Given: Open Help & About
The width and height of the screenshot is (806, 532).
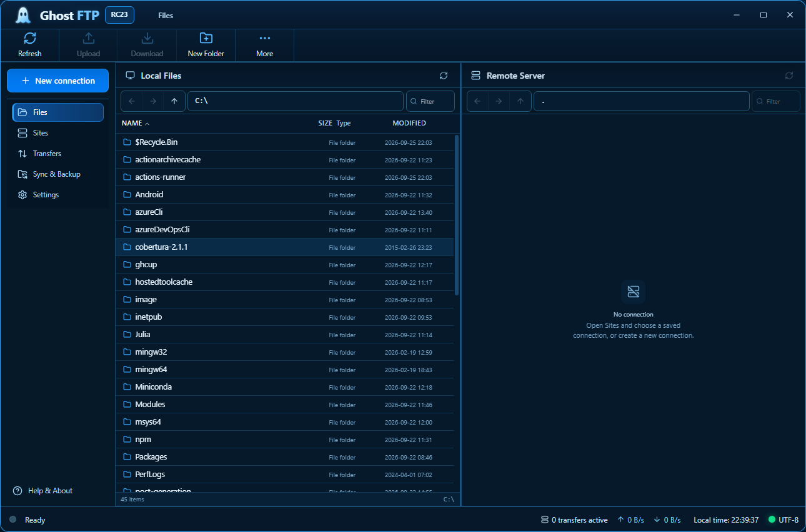Looking at the screenshot, I should pos(42,491).
